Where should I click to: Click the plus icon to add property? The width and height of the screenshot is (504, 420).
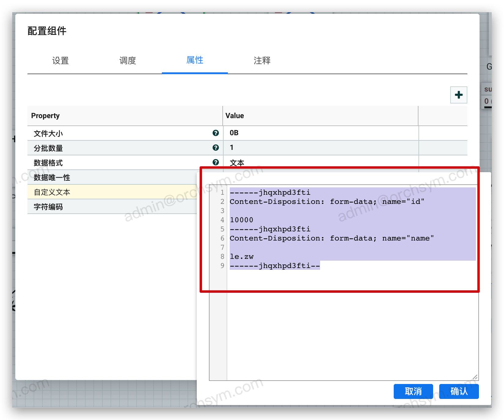click(458, 95)
